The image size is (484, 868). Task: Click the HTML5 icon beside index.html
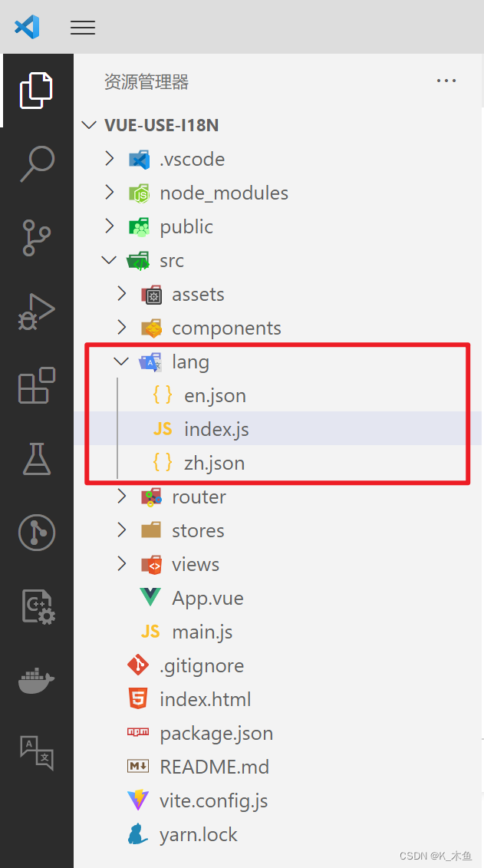click(138, 698)
